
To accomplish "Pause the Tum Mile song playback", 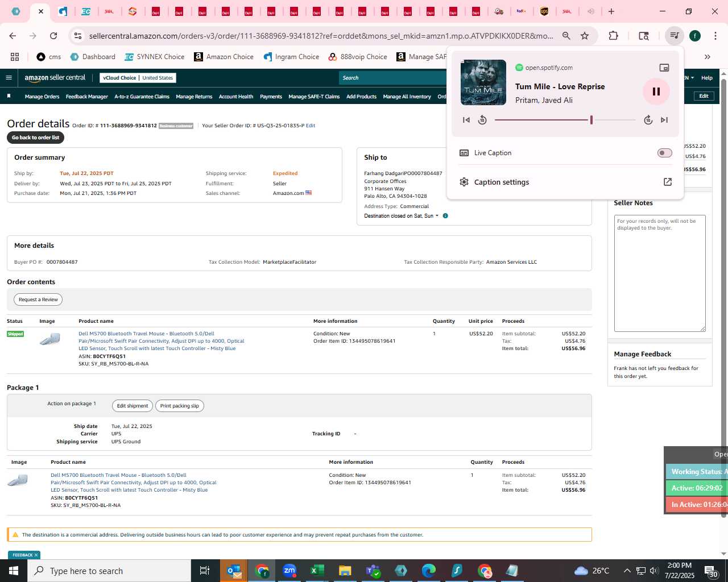I will point(656,92).
